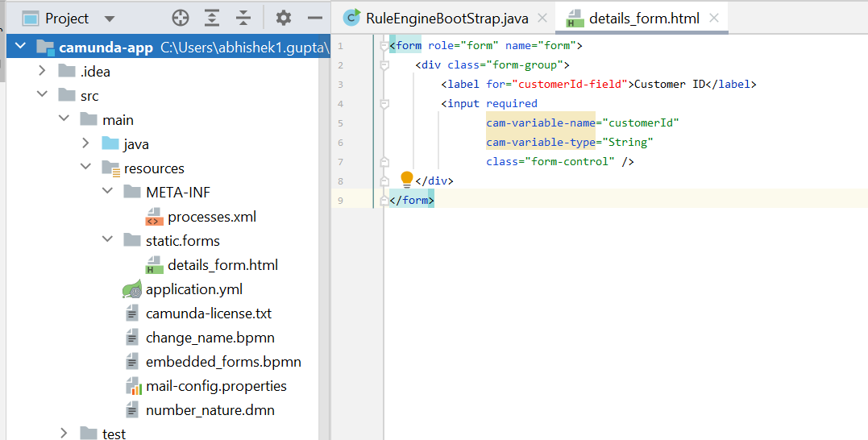Click the "customerId-field" attribute value text

570,84
